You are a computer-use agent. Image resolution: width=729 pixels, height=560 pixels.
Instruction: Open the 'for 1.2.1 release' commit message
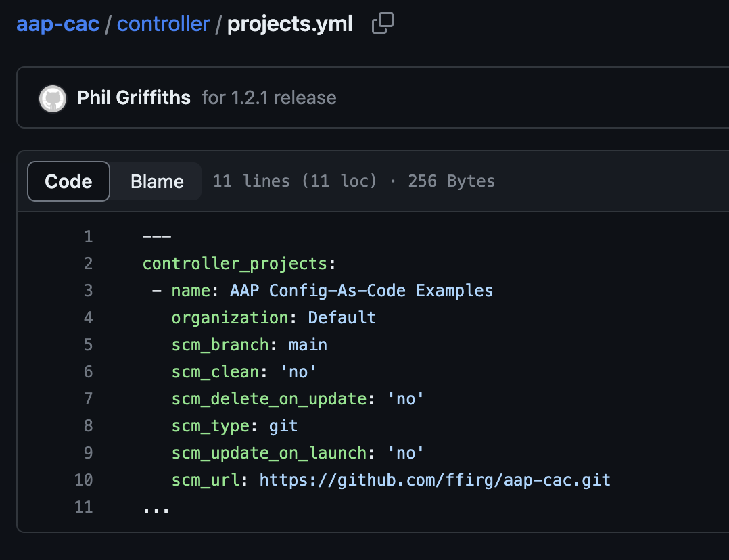268,97
